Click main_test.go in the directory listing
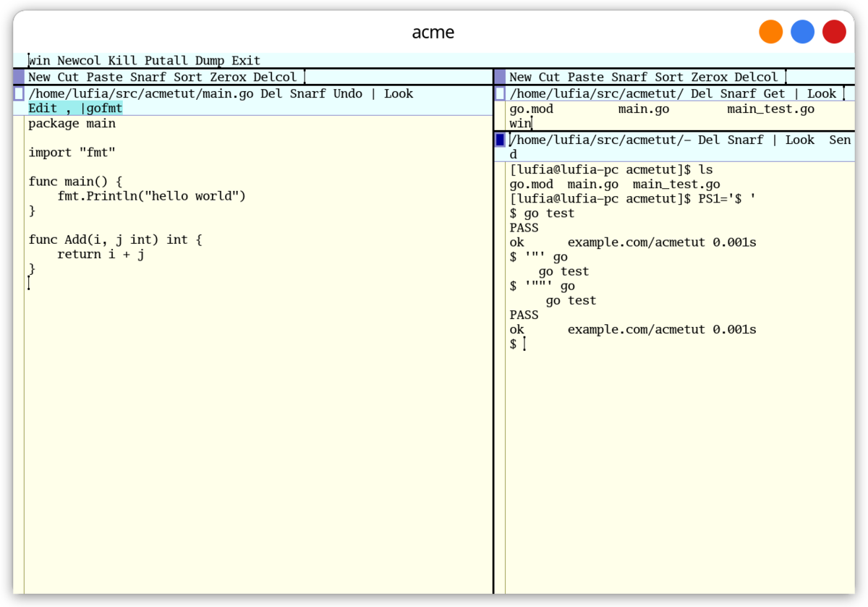 click(770, 109)
